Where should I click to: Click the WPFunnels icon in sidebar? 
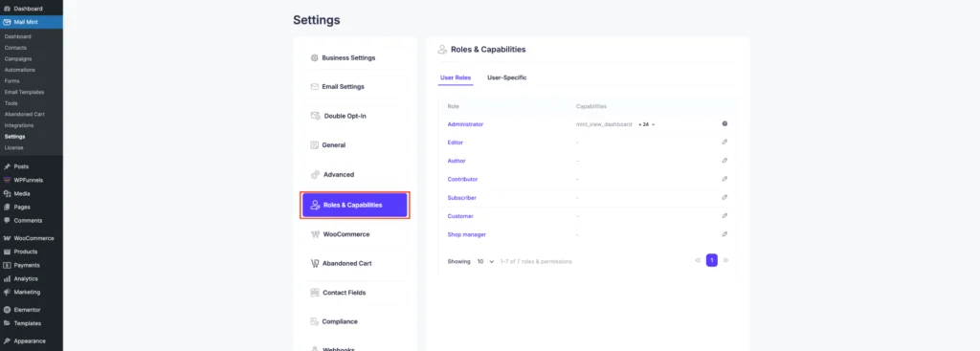point(7,180)
